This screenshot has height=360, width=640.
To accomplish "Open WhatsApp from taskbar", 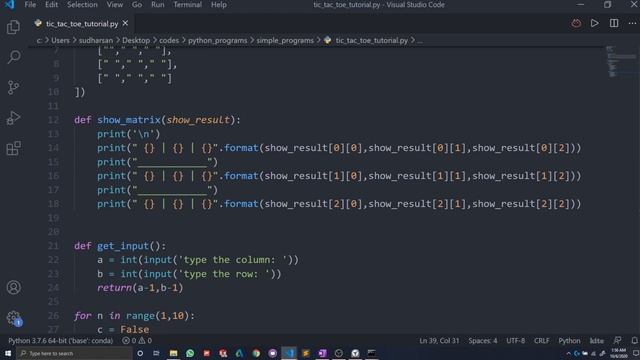I will coord(190,353).
